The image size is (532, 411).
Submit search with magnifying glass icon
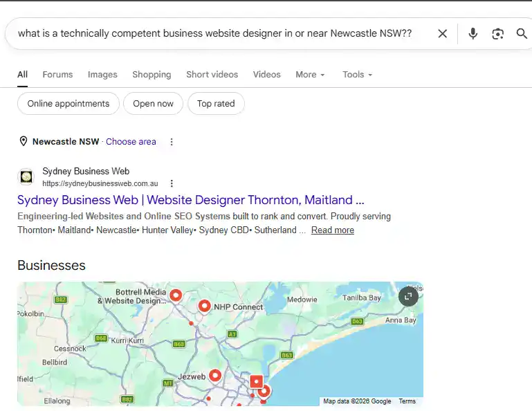pyautogui.click(x=522, y=34)
